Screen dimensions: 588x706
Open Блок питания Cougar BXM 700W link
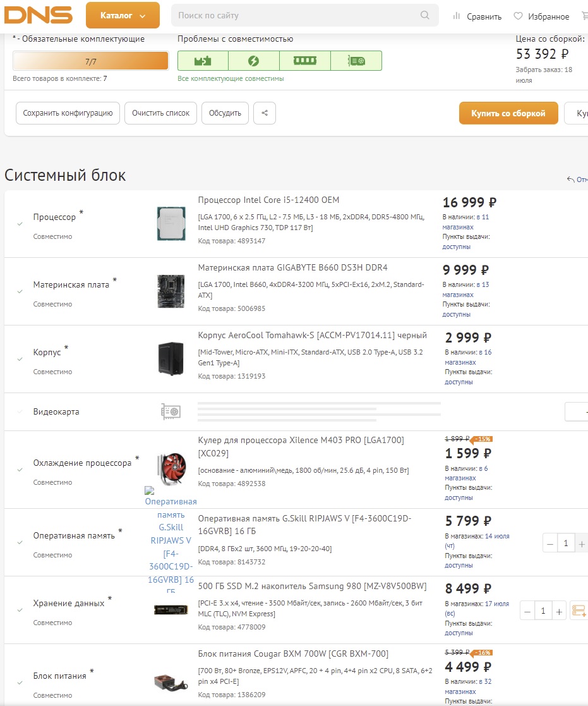coord(293,654)
